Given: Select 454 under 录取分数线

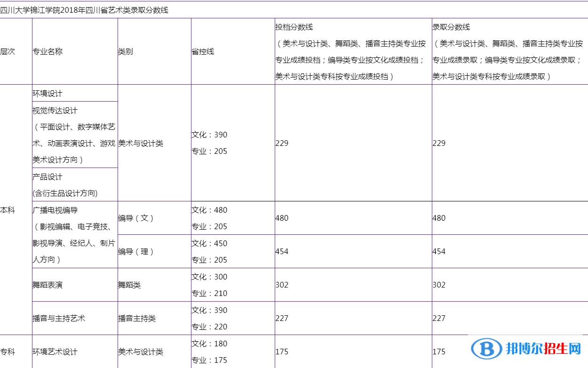Looking at the screenshot, I should [439, 251].
